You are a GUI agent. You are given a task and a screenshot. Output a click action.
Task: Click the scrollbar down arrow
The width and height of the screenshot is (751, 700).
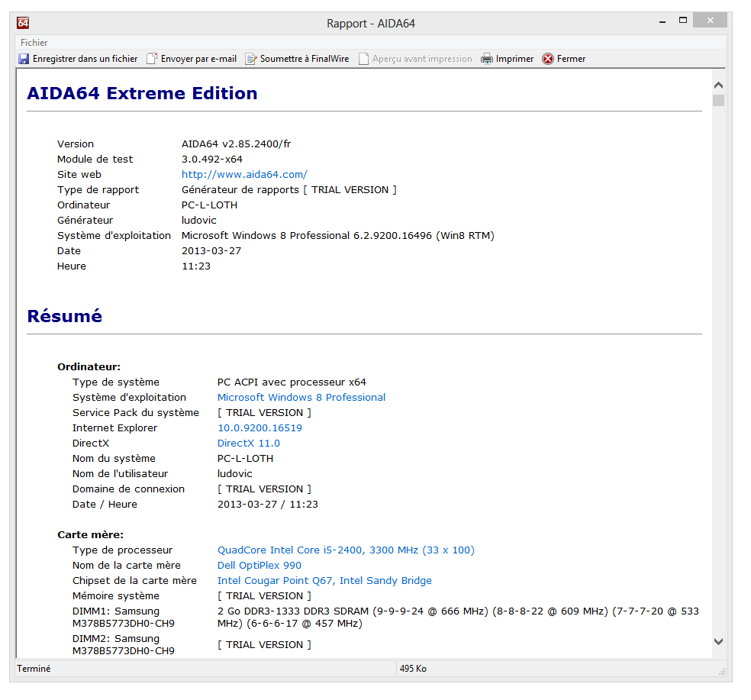[718, 641]
